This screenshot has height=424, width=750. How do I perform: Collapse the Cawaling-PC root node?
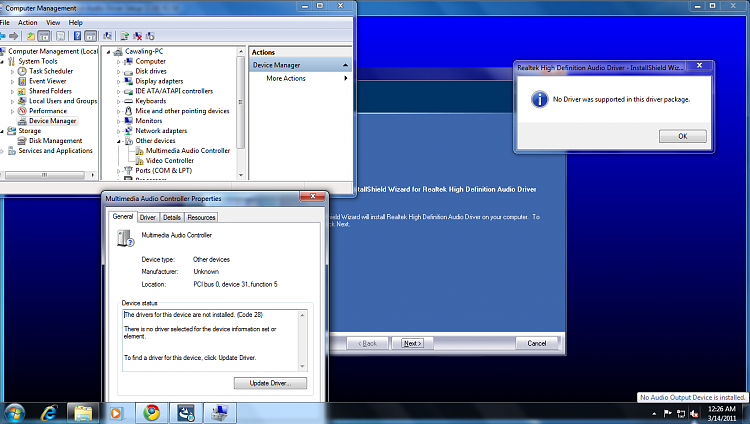pyautogui.click(x=109, y=52)
